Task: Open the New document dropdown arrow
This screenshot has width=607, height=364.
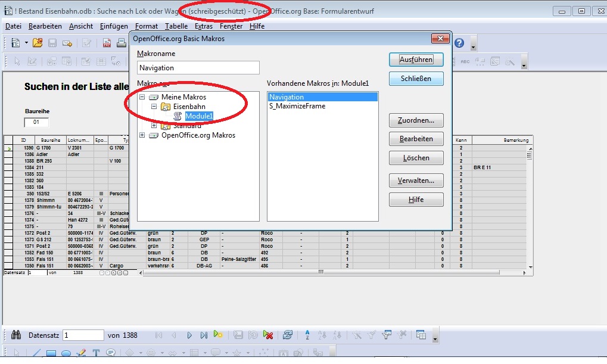Action: [x=26, y=43]
